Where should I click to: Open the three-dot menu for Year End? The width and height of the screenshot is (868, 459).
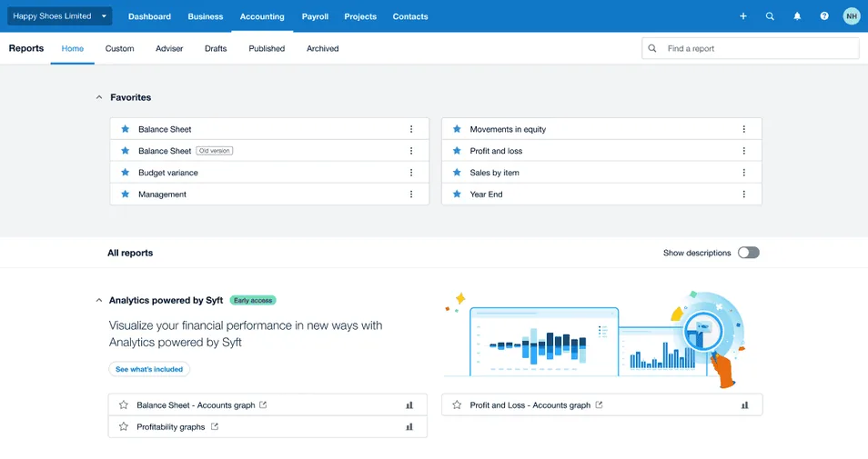[x=744, y=195]
